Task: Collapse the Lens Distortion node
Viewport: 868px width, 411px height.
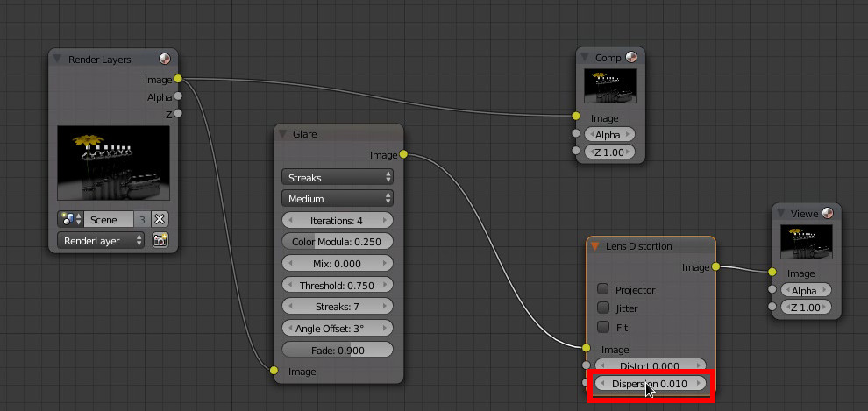Action: click(594, 246)
